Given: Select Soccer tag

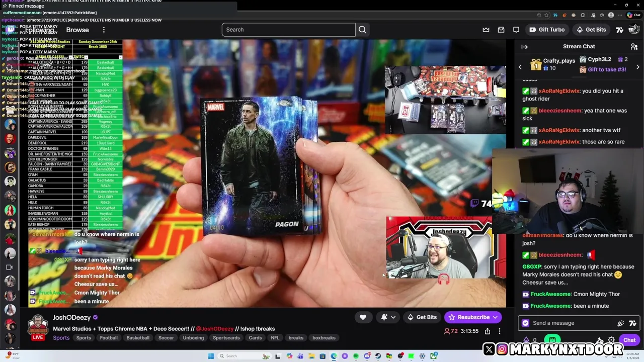Looking at the screenshot, I should click(166, 338).
